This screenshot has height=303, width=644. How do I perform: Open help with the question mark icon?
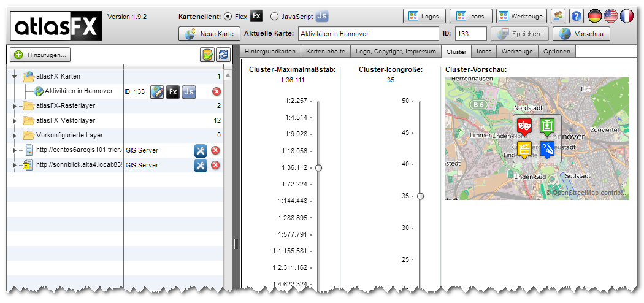(577, 17)
